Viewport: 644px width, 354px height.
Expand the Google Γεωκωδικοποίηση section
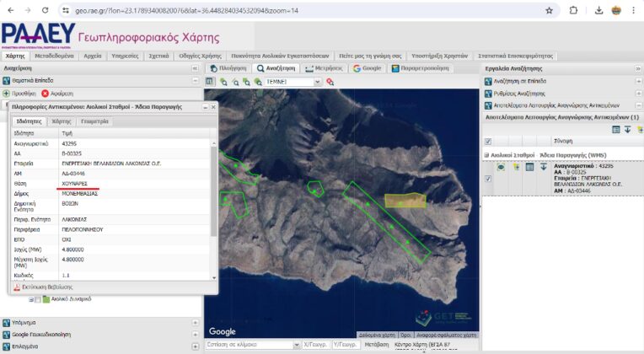click(195, 335)
